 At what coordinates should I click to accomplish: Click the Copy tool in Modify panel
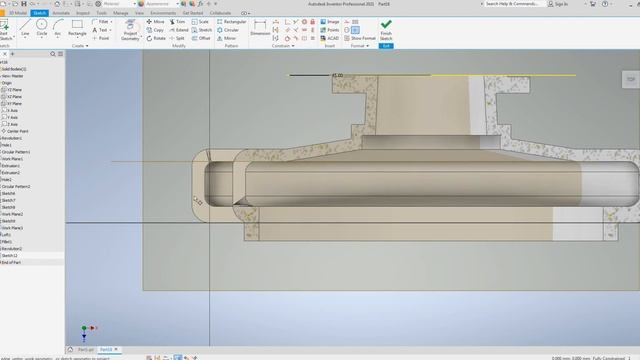(x=155, y=30)
